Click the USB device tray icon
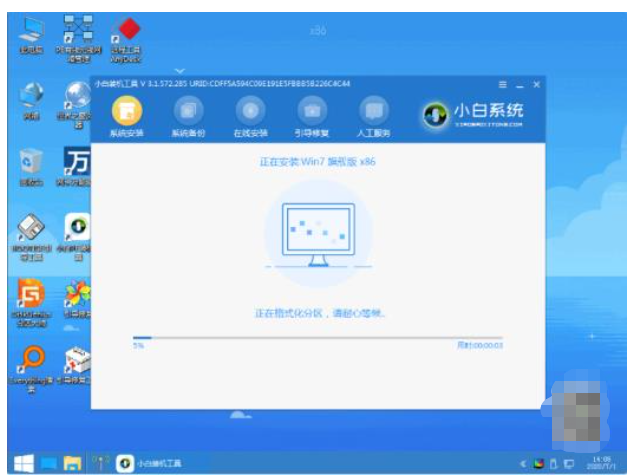Screen dimensions: 633x476 pos(553,464)
